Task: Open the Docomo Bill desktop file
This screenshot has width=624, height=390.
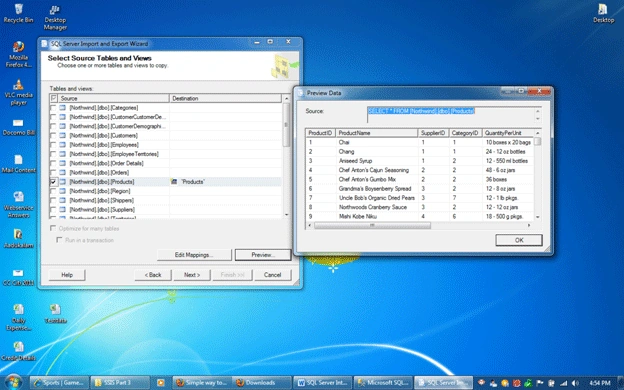Action: pos(18,127)
